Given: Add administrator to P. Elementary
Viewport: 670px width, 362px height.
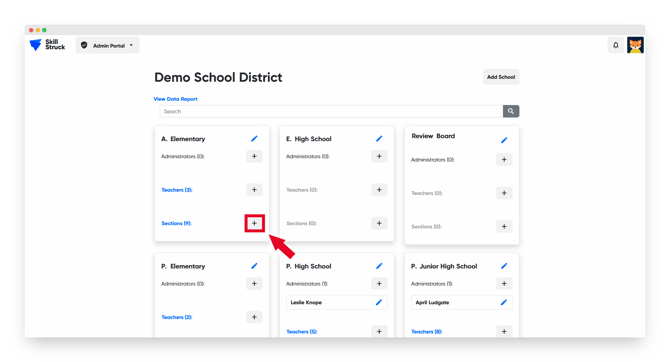Looking at the screenshot, I should tap(254, 283).
